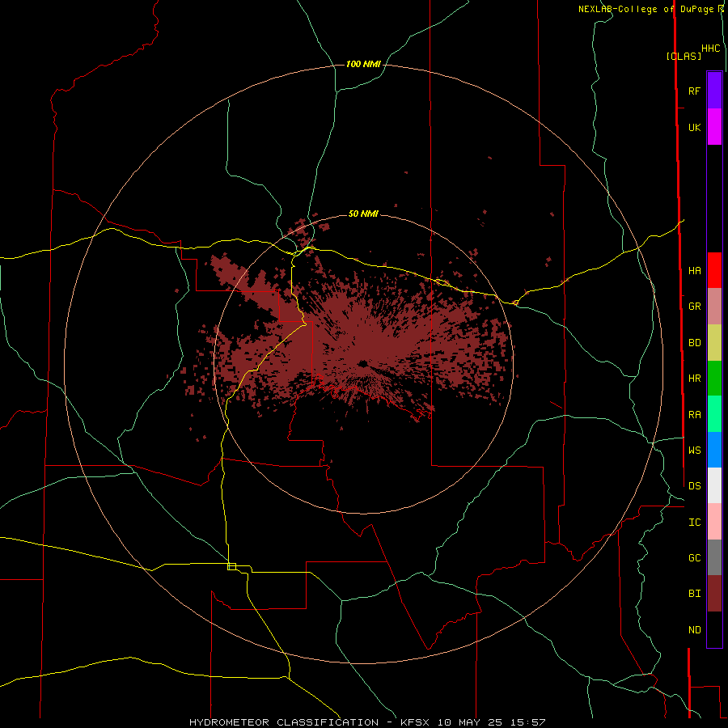Click the 50 NMI range ring label
The width and height of the screenshot is (728, 728).
pyautogui.click(x=363, y=214)
